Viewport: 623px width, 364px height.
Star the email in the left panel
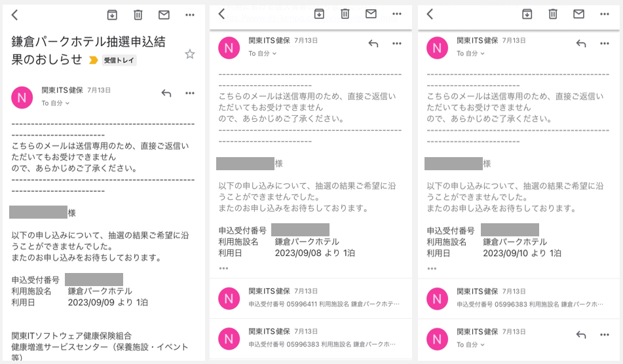(x=189, y=54)
